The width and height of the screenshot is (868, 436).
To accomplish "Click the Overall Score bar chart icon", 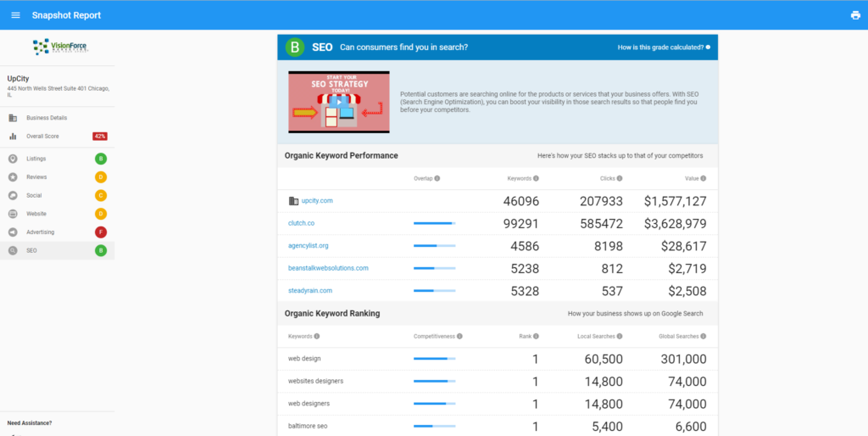I will (x=13, y=137).
